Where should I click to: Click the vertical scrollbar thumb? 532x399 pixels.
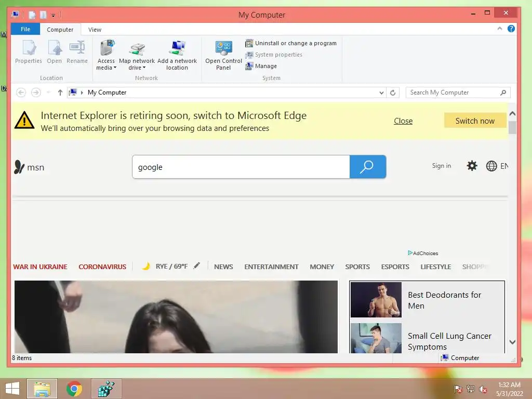pos(512,128)
